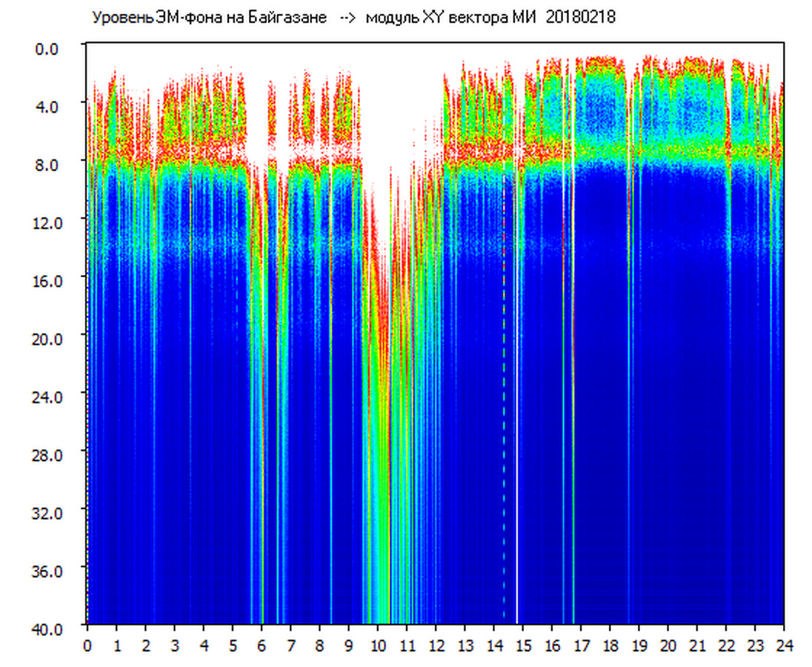Select hour 12 on the horizontal axis
This screenshot has width=812, height=667.
point(436,645)
